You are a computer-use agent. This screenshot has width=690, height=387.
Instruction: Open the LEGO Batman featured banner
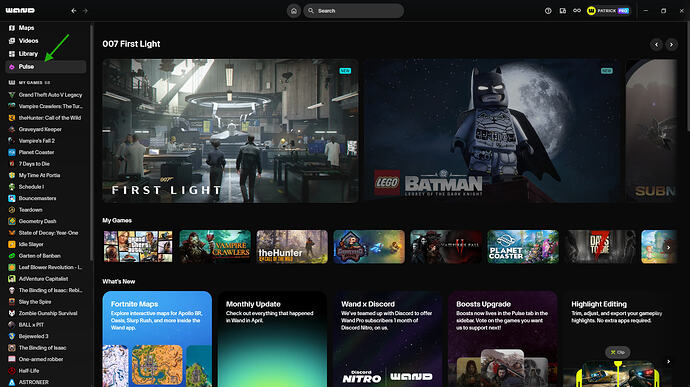492,131
